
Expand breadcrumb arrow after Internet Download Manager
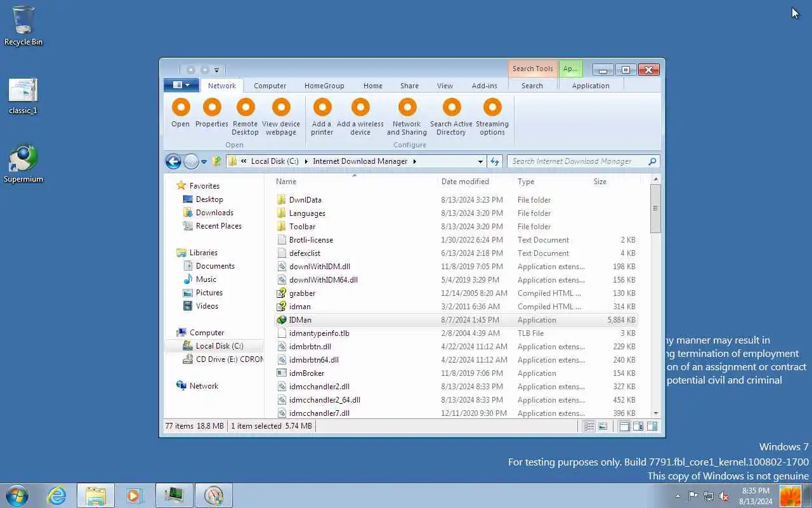pos(414,161)
